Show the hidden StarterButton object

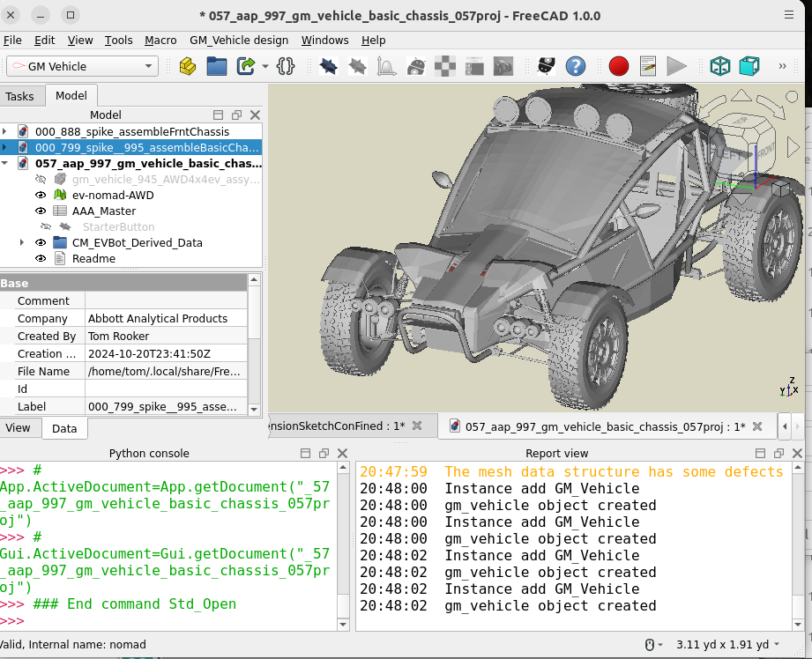pyautogui.click(x=46, y=226)
